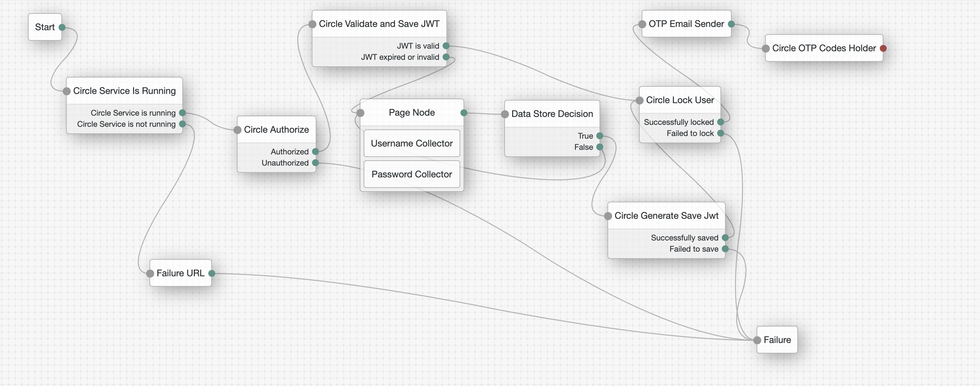Click Data Store Decision 'True' output dot
The width and height of the screenshot is (980, 386).
pos(600,136)
